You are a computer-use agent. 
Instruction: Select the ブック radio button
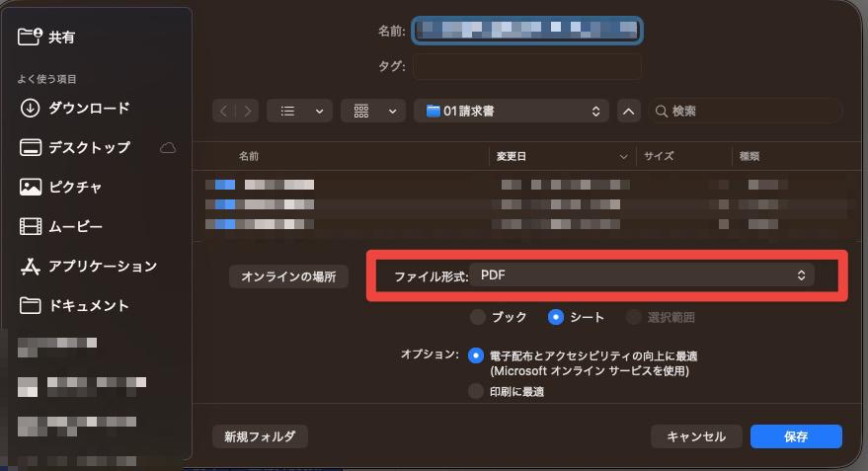[x=477, y=317]
